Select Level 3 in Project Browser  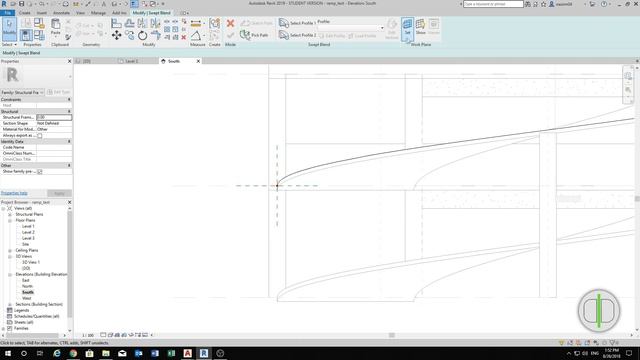point(28,238)
